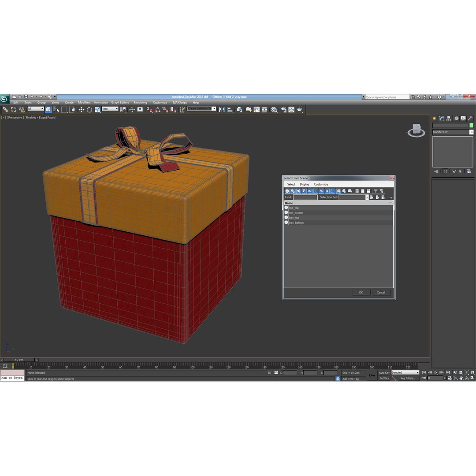Toggle the 3D Snaps button

[150, 110]
